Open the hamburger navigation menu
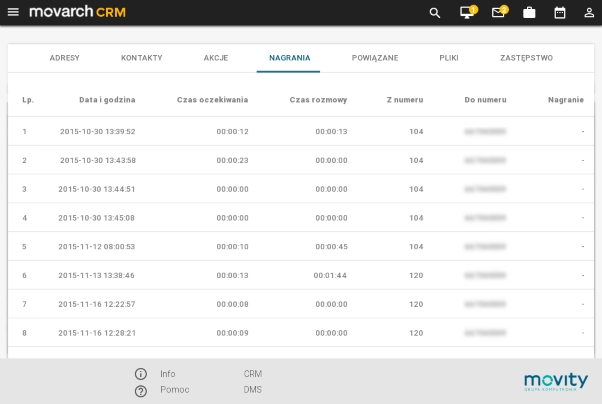The width and height of the screenshot is (602, 404). [x=13, y=12]
